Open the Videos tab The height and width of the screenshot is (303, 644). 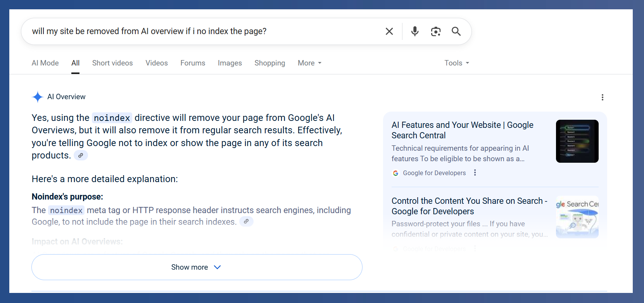coord(157,63)
